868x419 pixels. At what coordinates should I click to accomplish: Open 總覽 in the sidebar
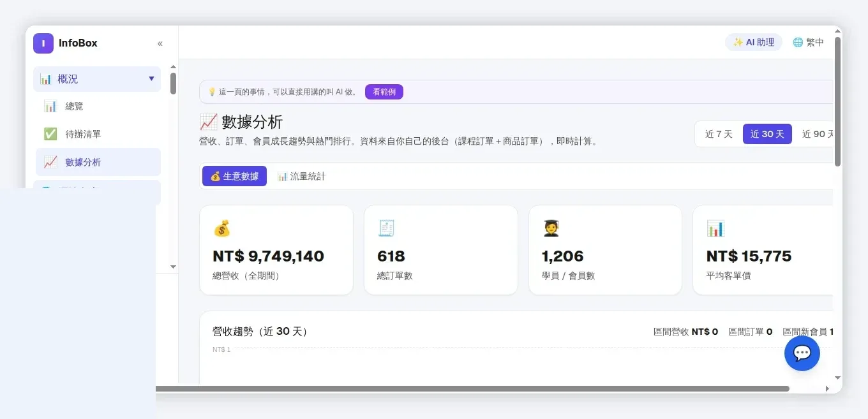click(97, 107)
